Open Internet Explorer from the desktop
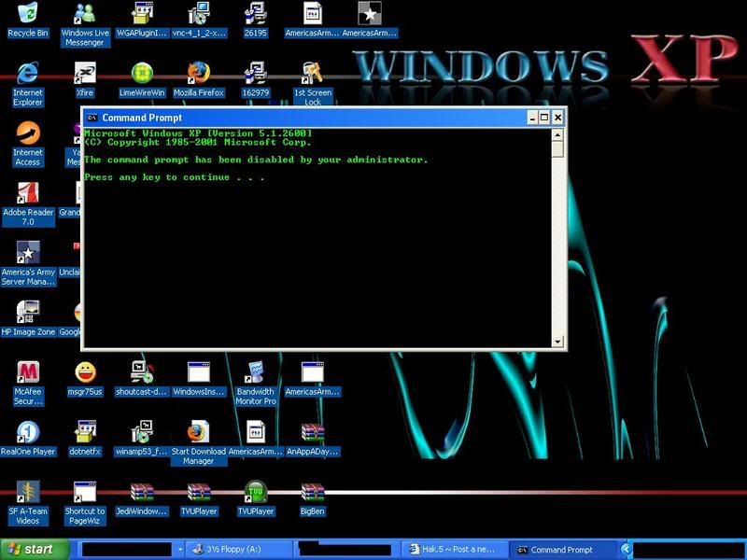 pos(28,84)
